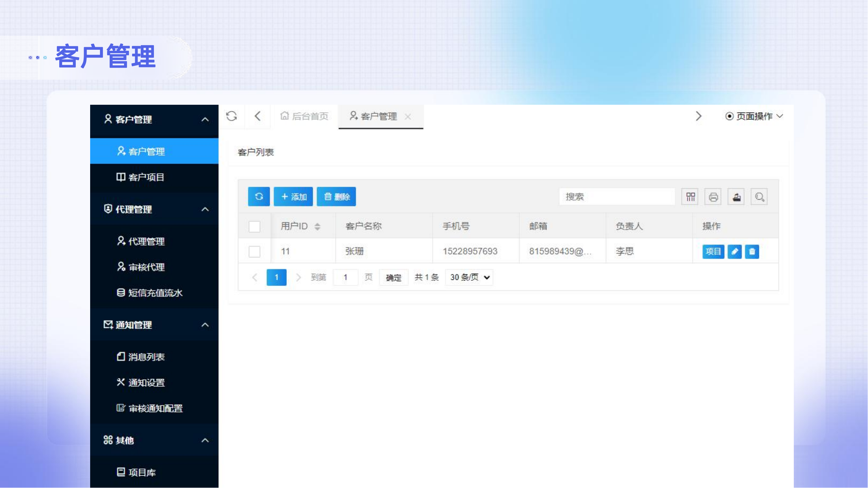Open 审核通知配置 in the sidebar
The width and height of the screenshot is (868, 488).
[x=154, y=409]
